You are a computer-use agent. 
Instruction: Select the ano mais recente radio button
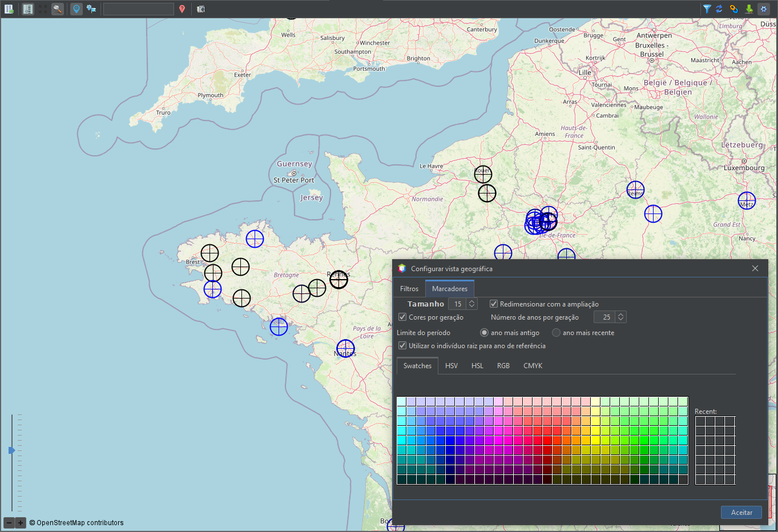point(556,333)
